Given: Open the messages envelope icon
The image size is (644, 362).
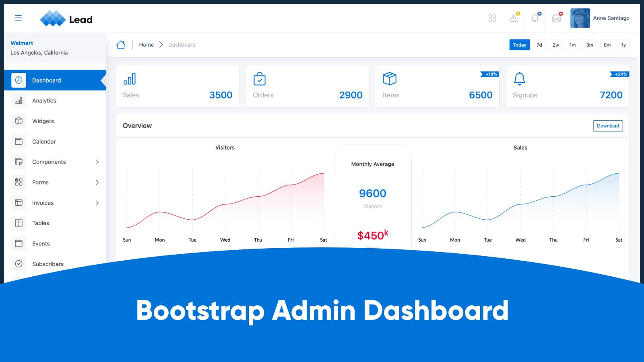Looking at the screenshot, I should [557, 18].
